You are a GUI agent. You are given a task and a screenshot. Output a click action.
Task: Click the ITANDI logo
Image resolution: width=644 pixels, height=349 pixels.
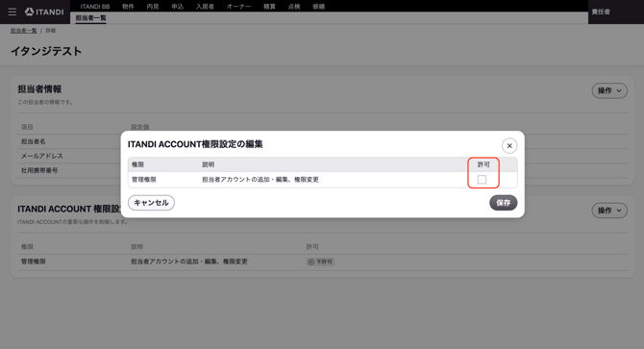point(44,12)
